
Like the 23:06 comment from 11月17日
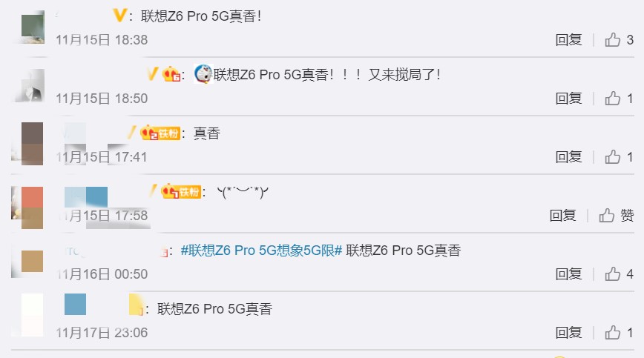coord(619,333)
